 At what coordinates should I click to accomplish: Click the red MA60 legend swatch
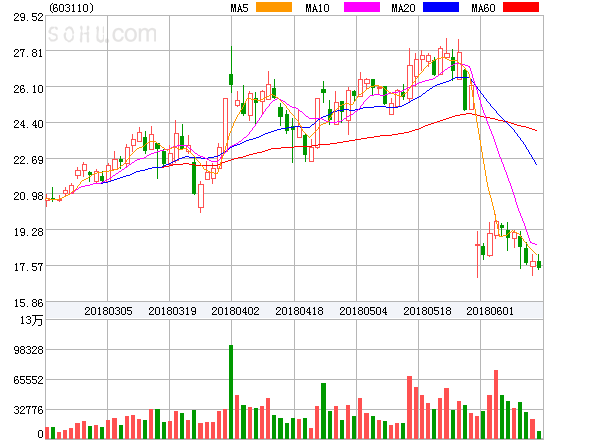(x=521, y=7)
